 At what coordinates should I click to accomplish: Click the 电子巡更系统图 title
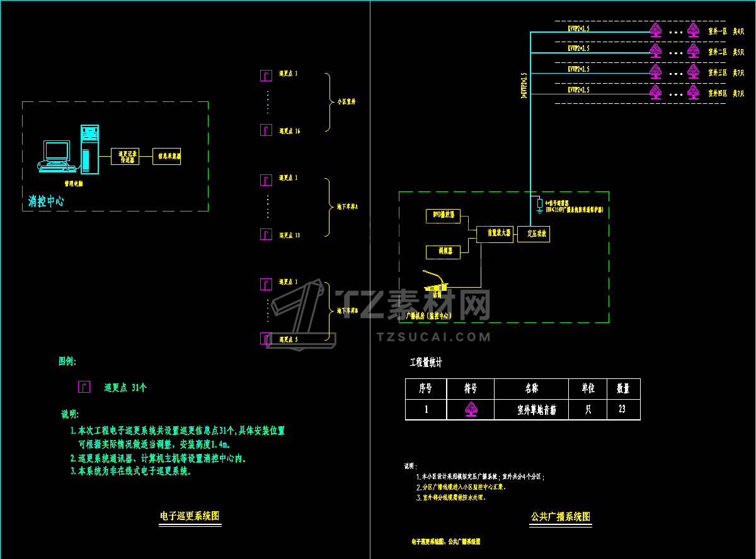[190, 516]
